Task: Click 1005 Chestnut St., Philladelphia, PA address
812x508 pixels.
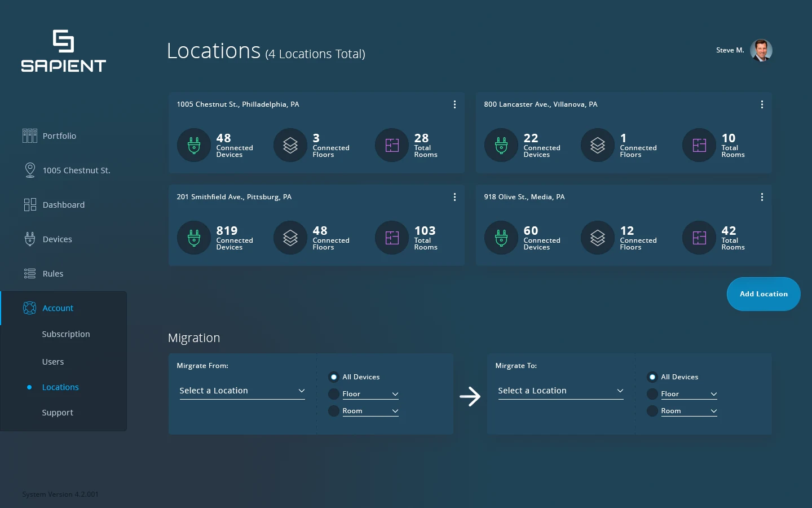Action: tap(238, 104)
